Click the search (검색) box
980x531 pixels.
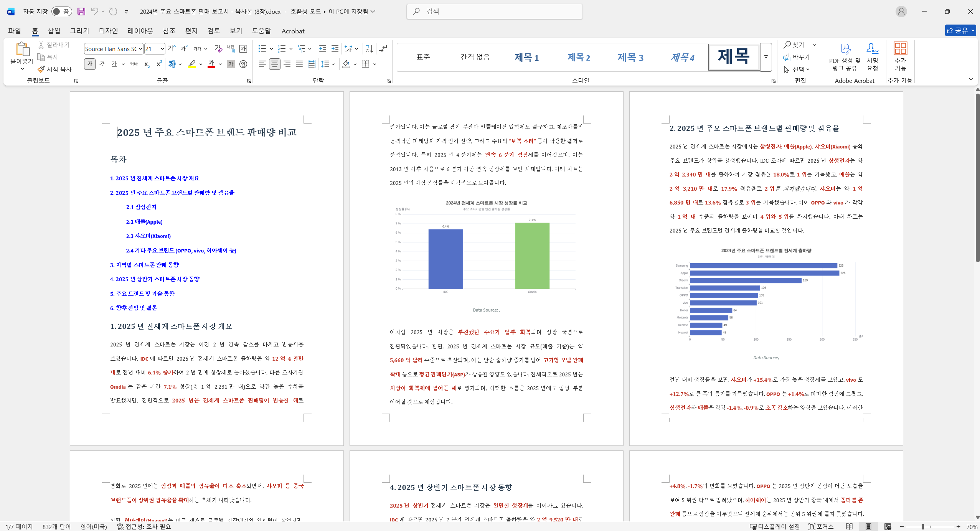[x=495, y=12]
